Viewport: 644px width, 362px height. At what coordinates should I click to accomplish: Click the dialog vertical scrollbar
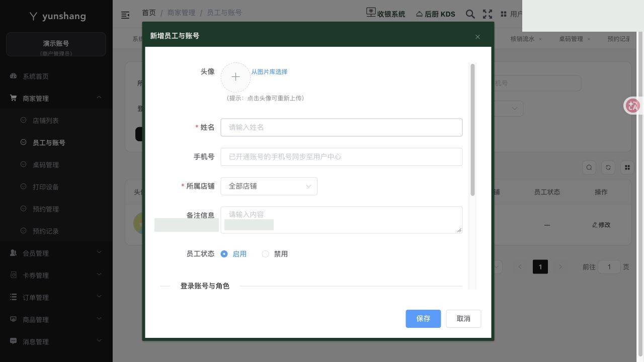(472, 130)
